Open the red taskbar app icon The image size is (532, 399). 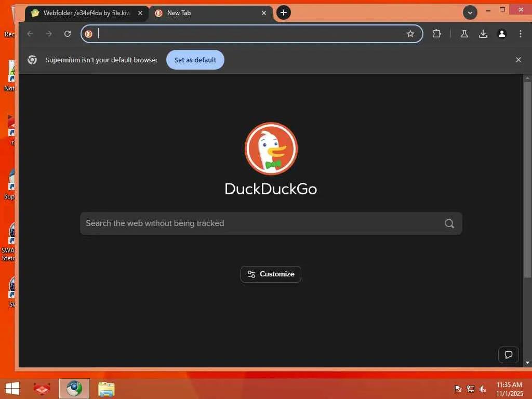click(x=42, y=389)
